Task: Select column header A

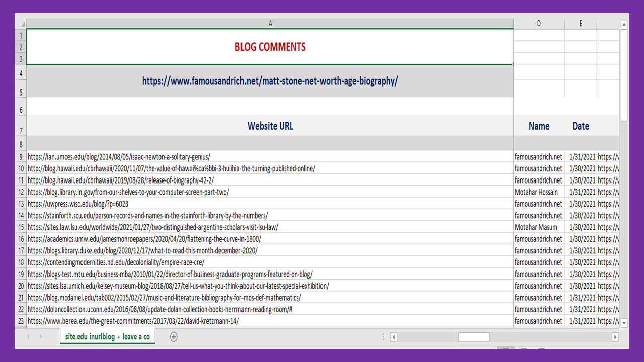Action: coord(270,23)
